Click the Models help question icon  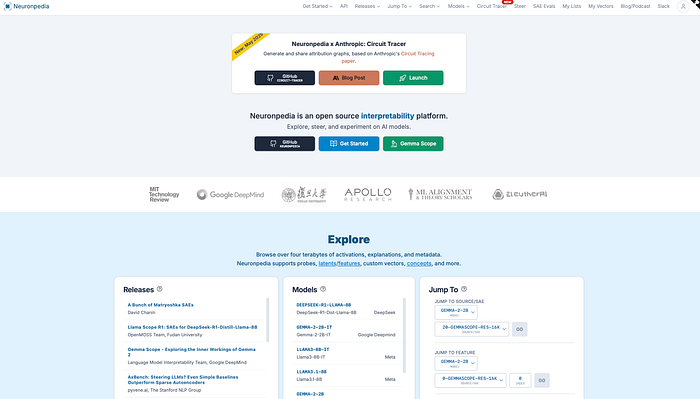point(323,289)
